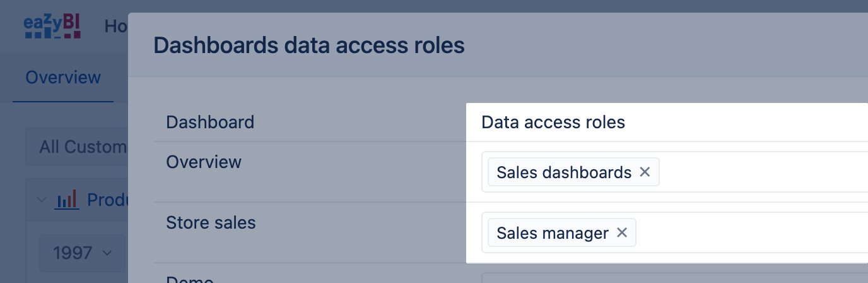Select the Sales dashboards tag label
Viewport: 868px width, 283px height.
(564, 172)
